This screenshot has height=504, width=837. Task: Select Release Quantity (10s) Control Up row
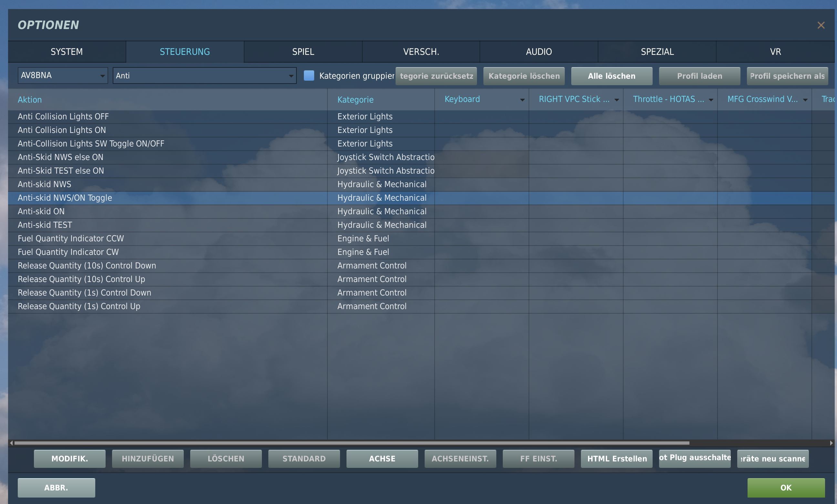421,280
